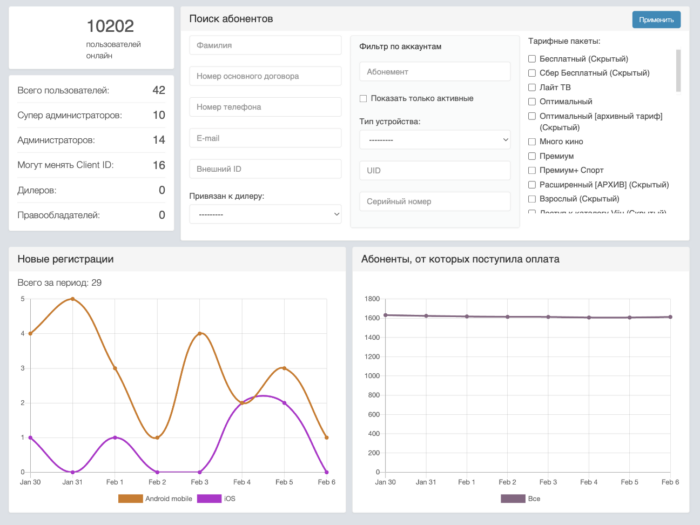This screenshot has width=700, height=525.
Task: Click the Номер основного договора field
Action: (265, 76)
